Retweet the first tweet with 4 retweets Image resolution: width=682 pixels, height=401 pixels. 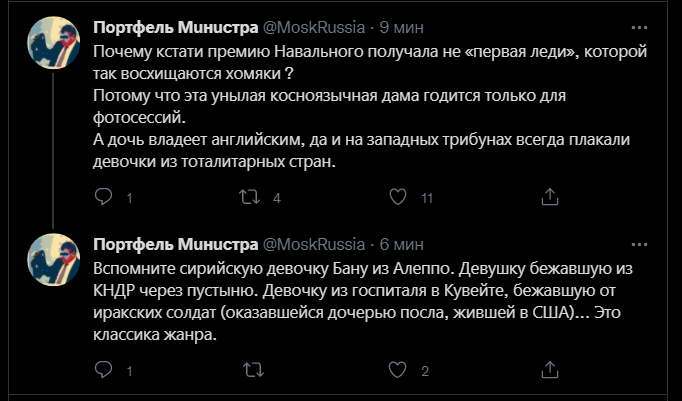point(250,197)
